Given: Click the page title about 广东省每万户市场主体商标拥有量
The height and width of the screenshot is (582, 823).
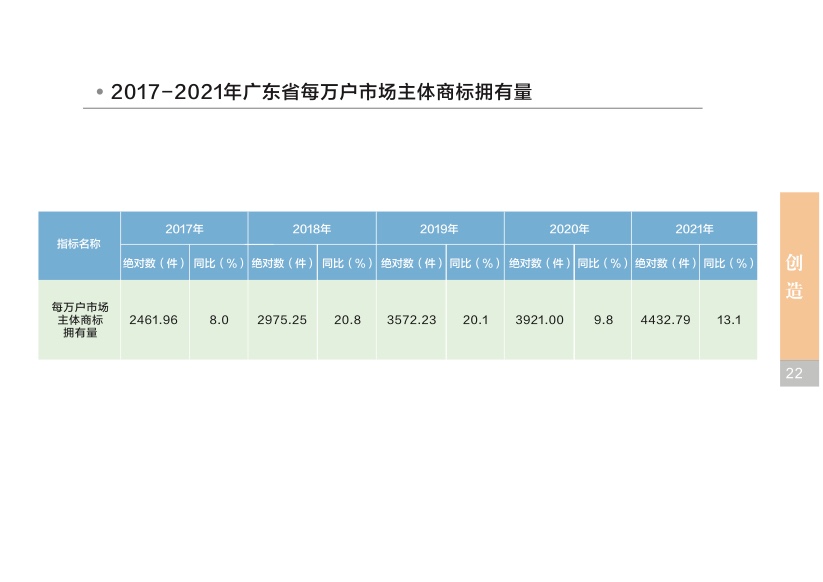Looking at the screenshot, I should 321,92.
